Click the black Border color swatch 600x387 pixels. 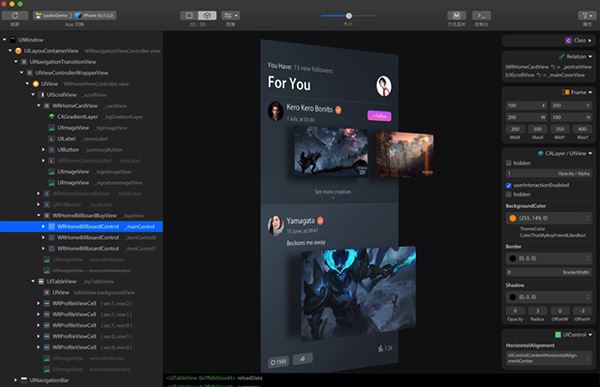(513, 259)
